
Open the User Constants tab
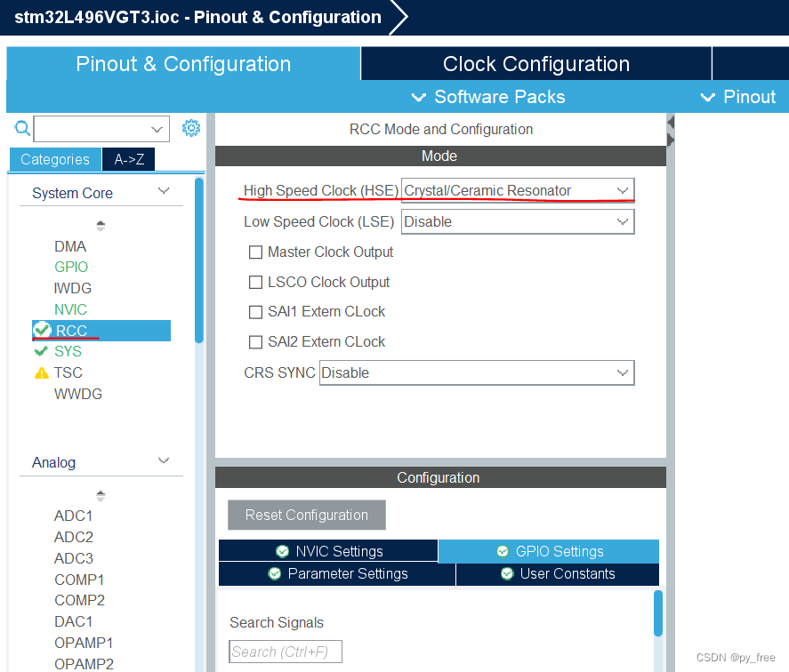(x=558, y=574)
